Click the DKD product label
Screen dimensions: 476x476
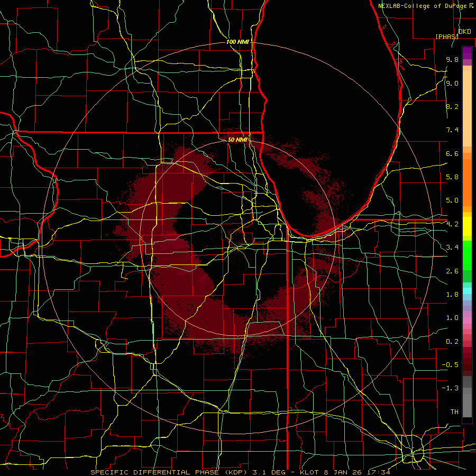pyautogui.click(x=465, y=32)
